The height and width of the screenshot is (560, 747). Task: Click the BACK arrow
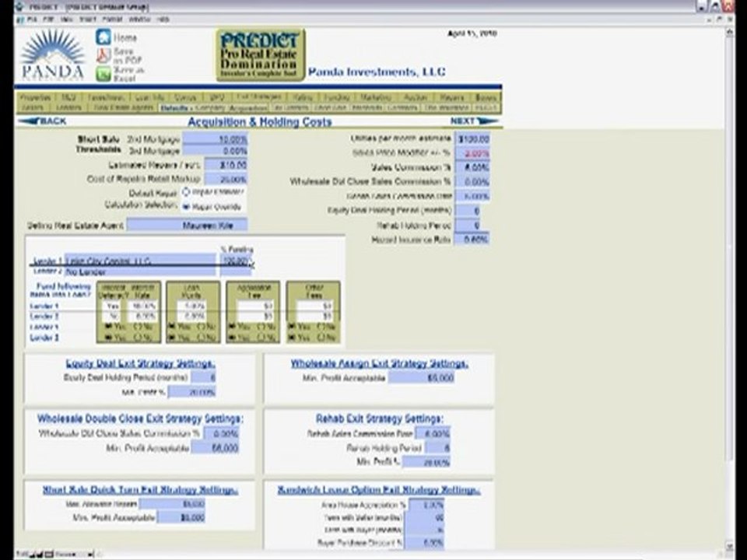(42, 121)
